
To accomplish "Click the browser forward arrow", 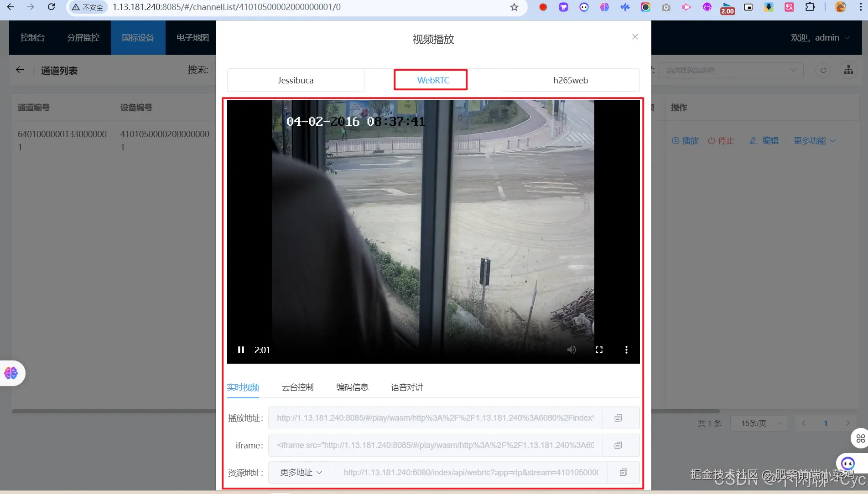I will coord(31,7).
